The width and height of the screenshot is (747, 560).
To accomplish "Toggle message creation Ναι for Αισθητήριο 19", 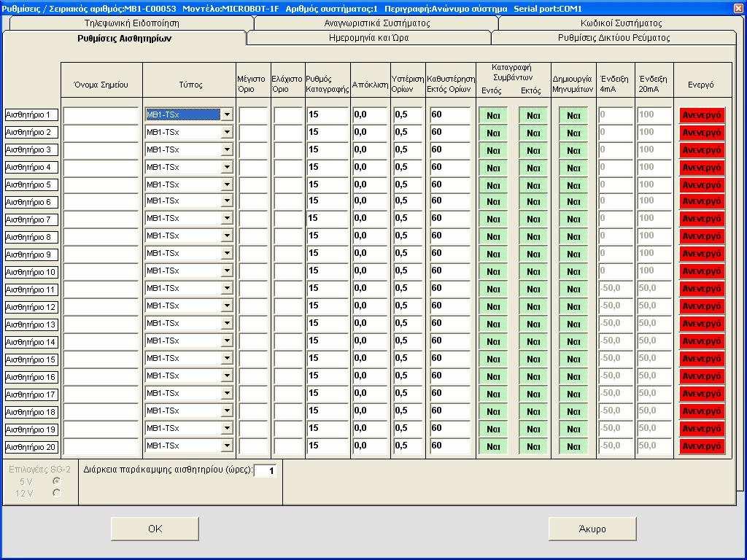I will pos(573,429).
